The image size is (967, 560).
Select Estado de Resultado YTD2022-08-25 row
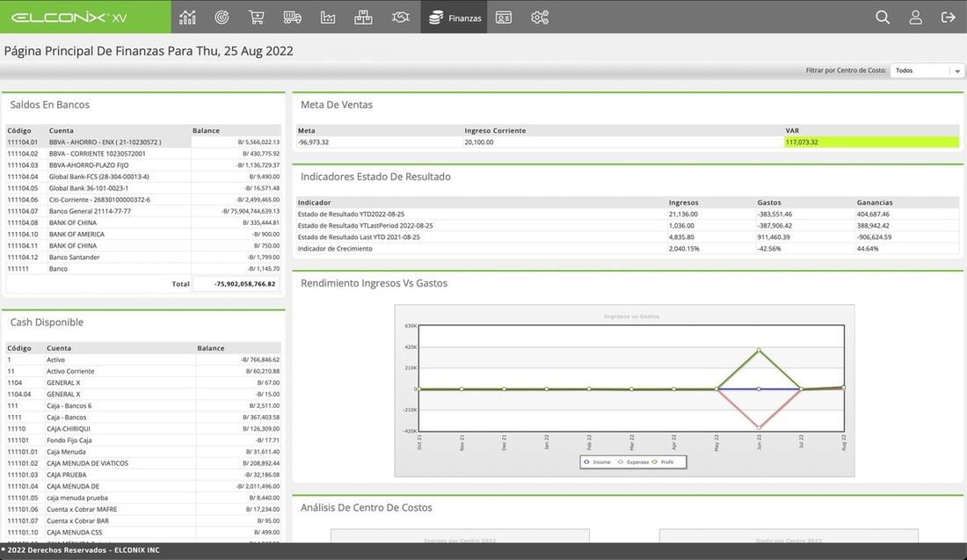click(x=628, y=214)
